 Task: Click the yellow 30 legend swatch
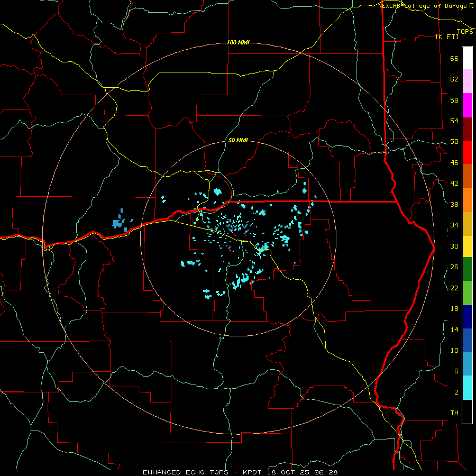(x=467, y=246)
